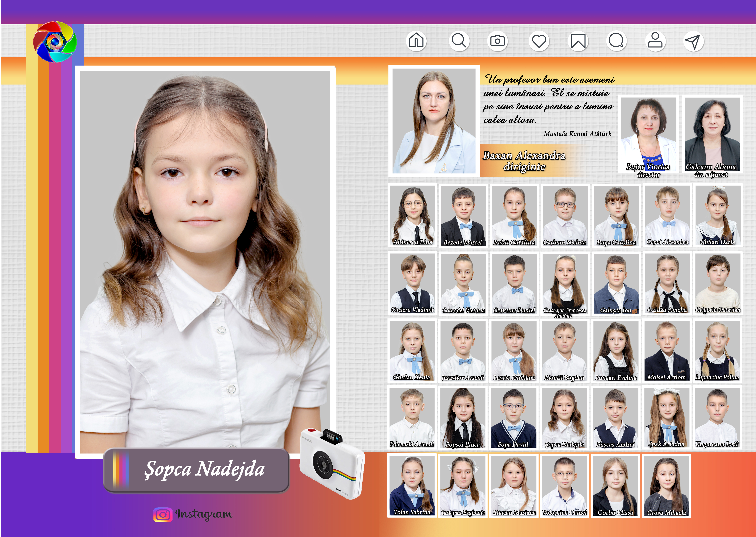Click the speech bubble comment icon
This screenshot has height=537, width=756.
tap(616, 41)
